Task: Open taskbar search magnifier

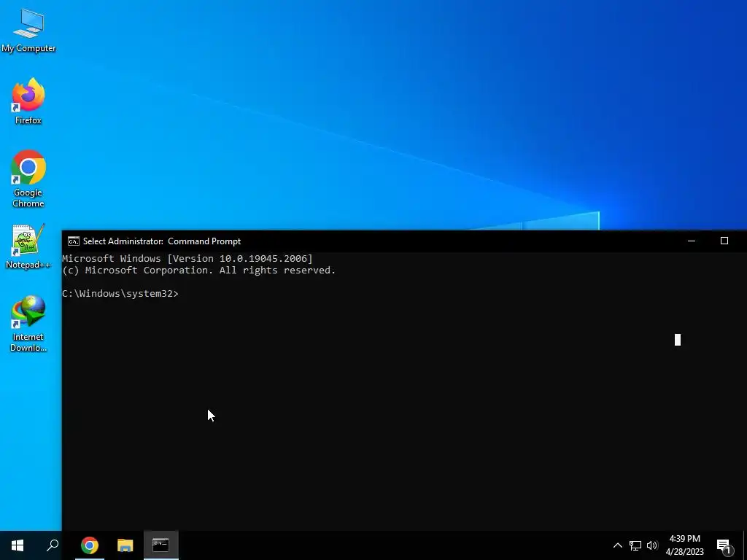Action: (x=53, y=545)
